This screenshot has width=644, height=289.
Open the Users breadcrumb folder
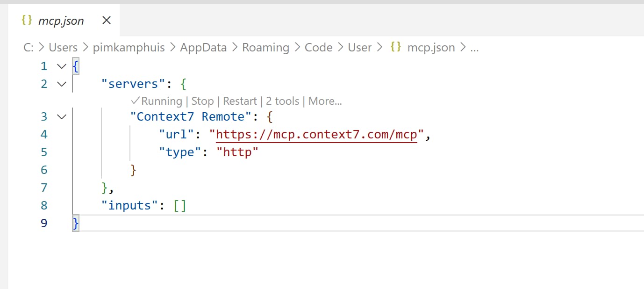click(x=63, y=47)
